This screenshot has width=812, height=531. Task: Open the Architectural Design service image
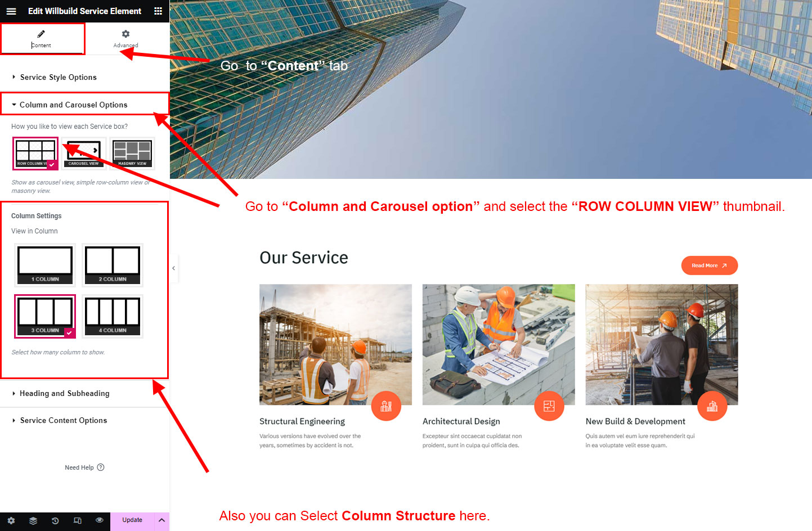coord(499,344)
